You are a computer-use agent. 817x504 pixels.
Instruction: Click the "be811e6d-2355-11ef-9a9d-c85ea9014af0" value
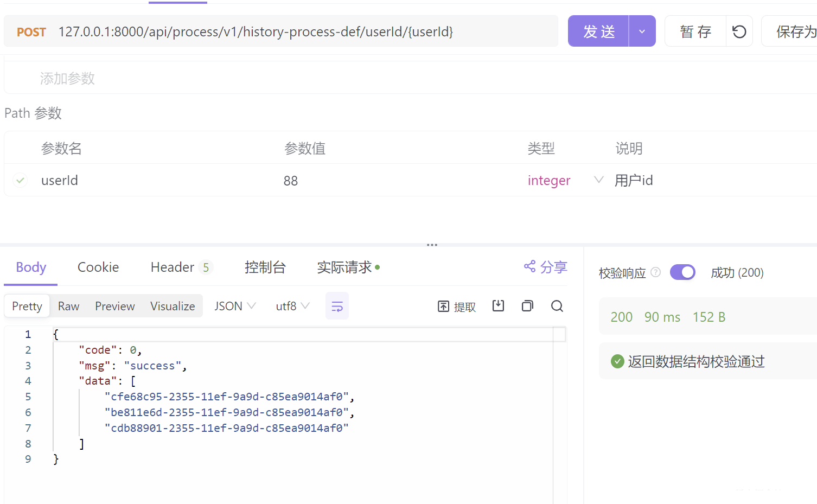click(227, 412)
